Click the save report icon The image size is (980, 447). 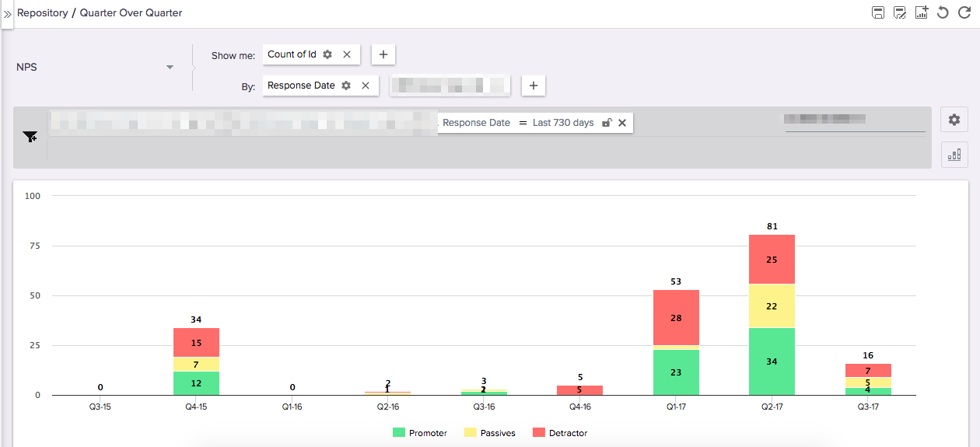click(878, 12)
